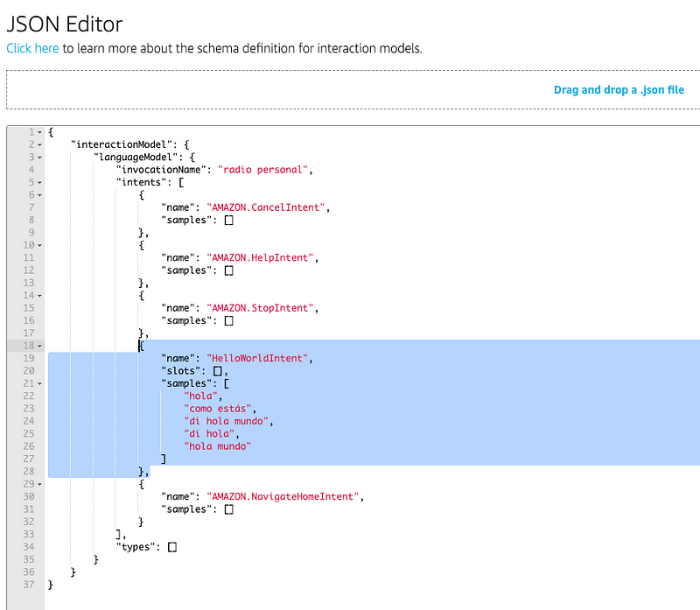Viewport: 700px width, 610px height.
Task: Fold the StopIntent object at line 14
Action: 40,296
